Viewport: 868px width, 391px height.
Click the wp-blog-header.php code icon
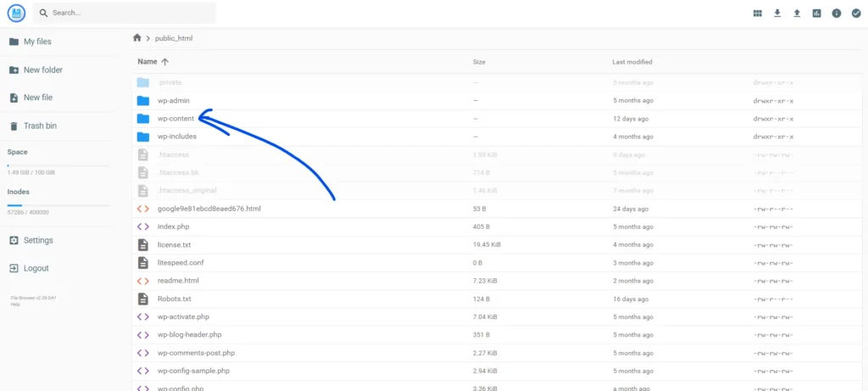tap(142, 334)
